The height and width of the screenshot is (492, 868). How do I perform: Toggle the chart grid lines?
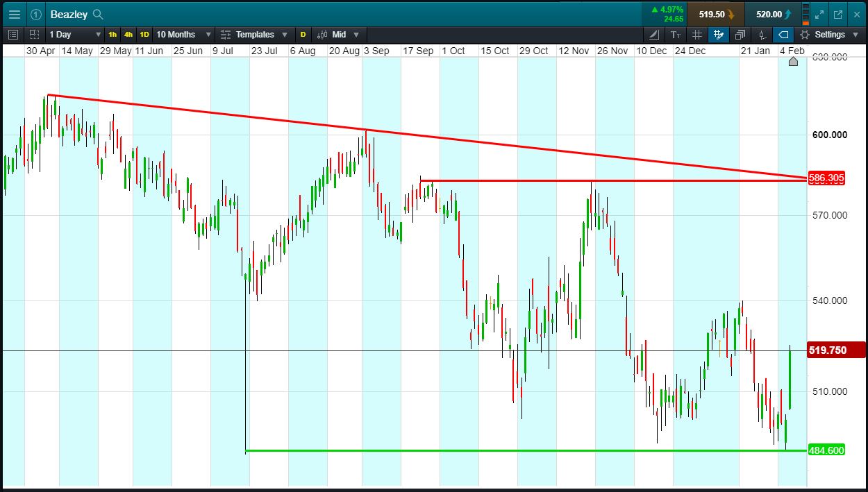(697, 34)
